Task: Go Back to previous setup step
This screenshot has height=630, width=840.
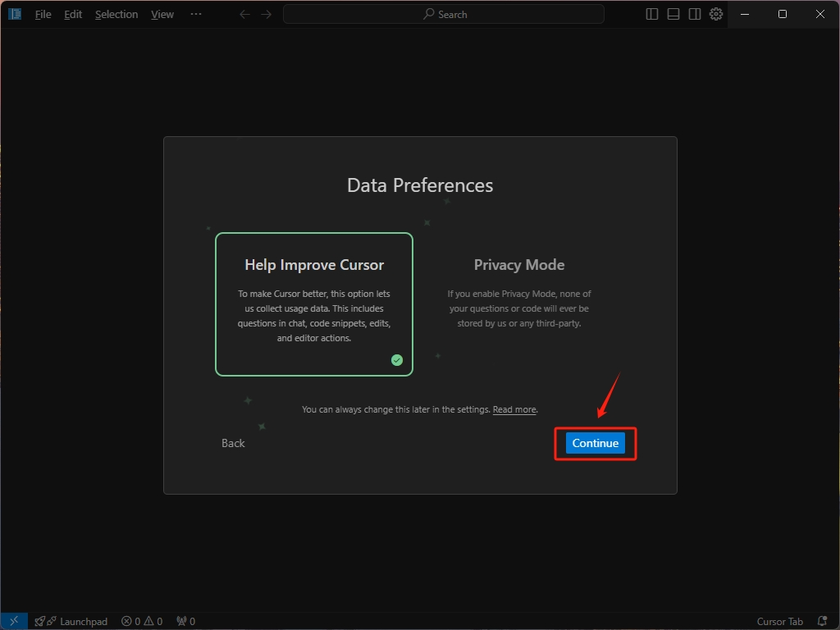Action: pyautogui.click(x=233, y=443)
